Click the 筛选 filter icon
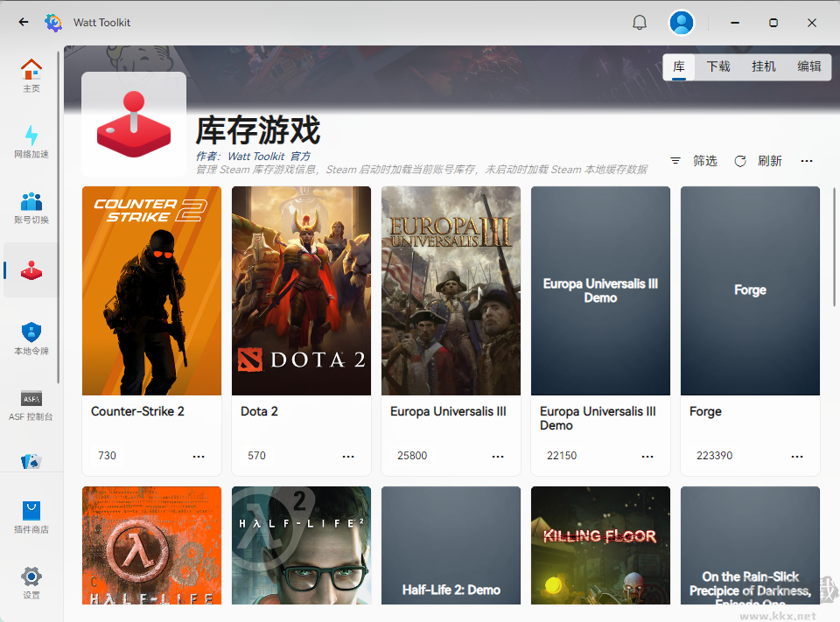The image size is (840, 622). pyautogui.click(x=675, y=161)
